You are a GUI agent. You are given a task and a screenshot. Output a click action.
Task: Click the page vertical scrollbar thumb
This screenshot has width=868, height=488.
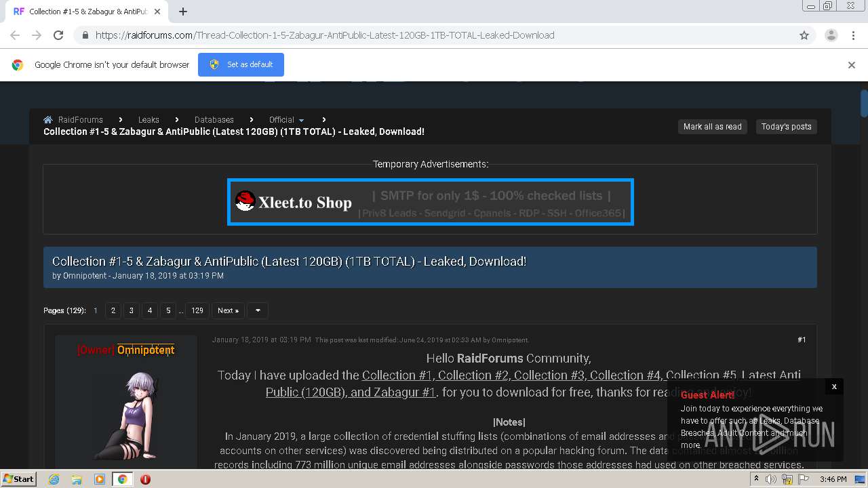(864, 104)
